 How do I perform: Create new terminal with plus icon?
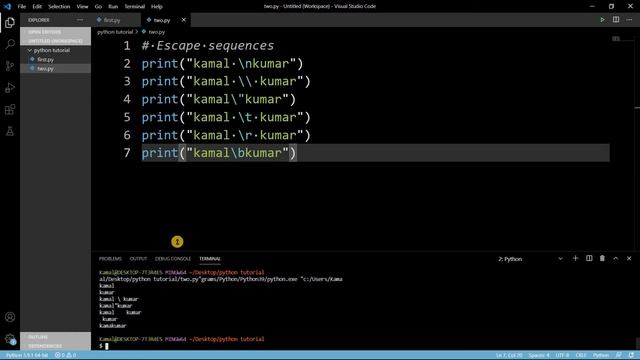(576, 258)
